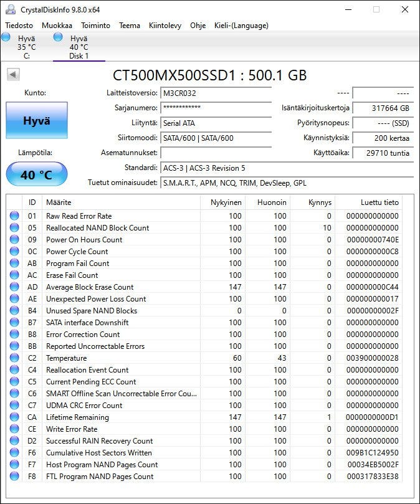The height and width of the screenshot is (504, 420).
Task: Click status icon beside Power On Hours Count
Action: 14,240
